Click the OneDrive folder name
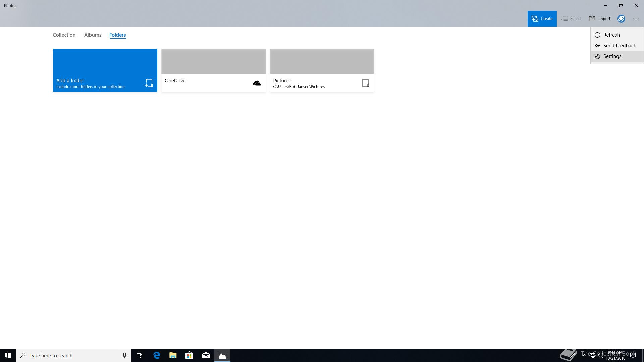This screenshot has height=362, width=644. [175, 81]
